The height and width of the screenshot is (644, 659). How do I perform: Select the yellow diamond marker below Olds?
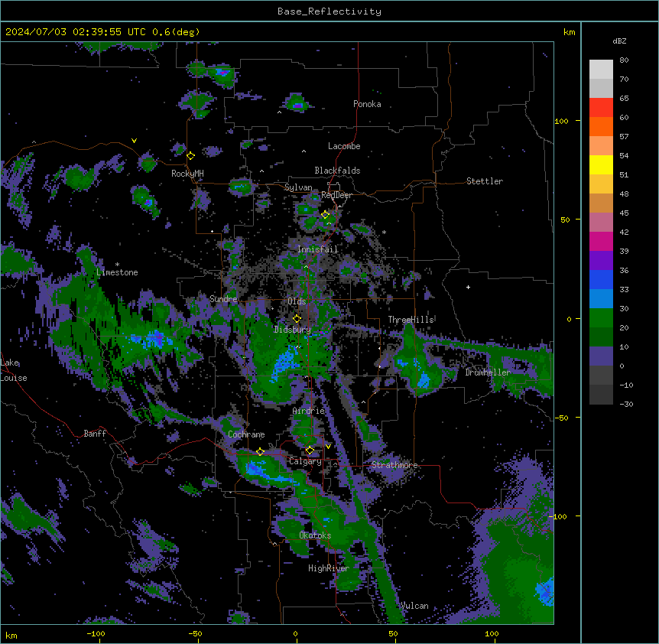pos(297,319)
